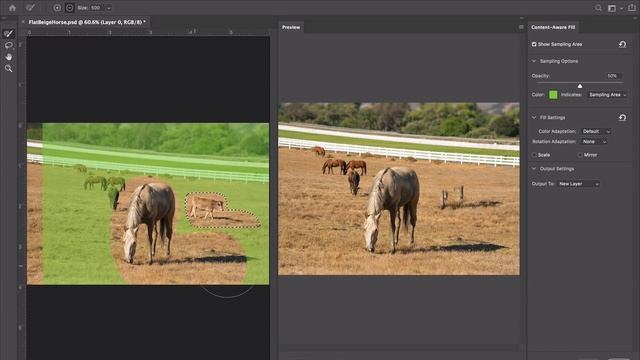Adjust the Opacity slider handle
This screenshot has height=360, width=640.
(x=580, y=86)
